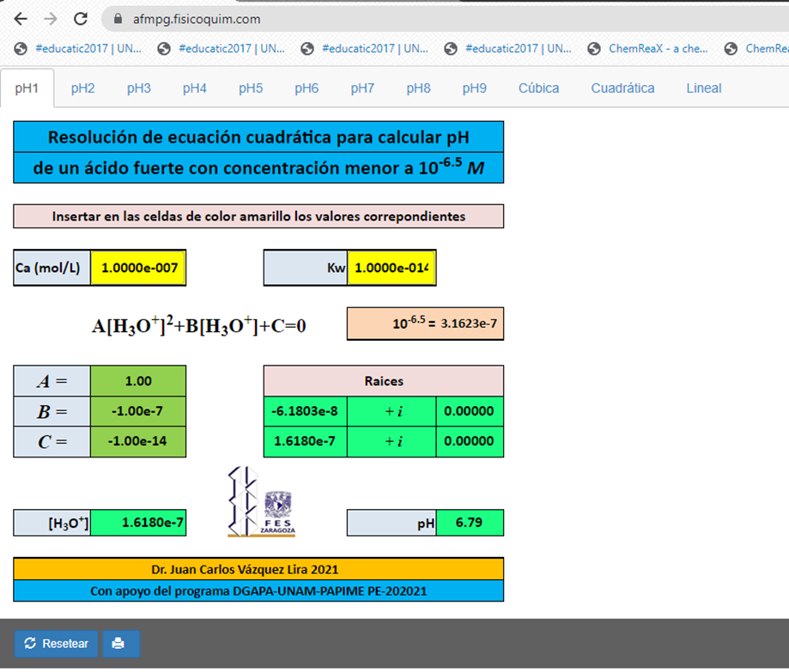The height and width of the screenshot is (672, 789).
Task: Click the Ca (mol/L) yellow input field
Action: click(138, 268)
